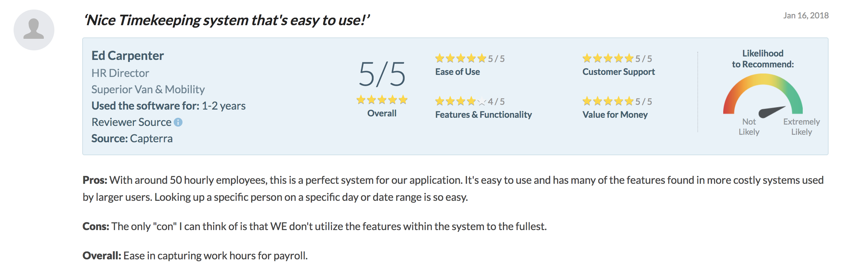Screen dimensions: 868x275
Task: Click the reviewer name Ed Carpenter
Action: tap(127, 55)
